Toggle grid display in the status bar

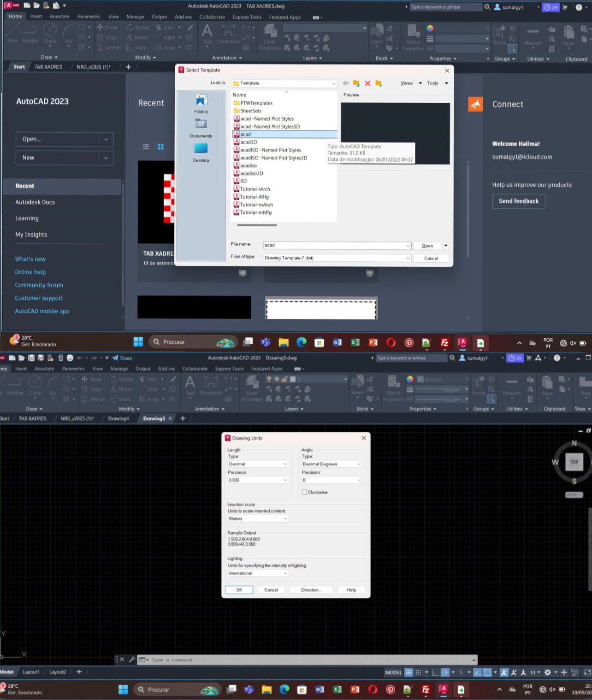[x=408, y=672]
